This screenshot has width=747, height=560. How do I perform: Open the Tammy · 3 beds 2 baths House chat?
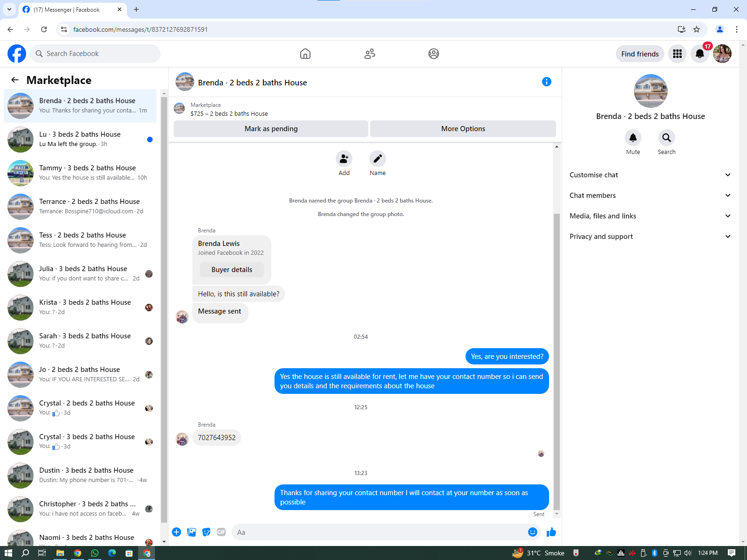pyautogui.click(x=80, y=173)
